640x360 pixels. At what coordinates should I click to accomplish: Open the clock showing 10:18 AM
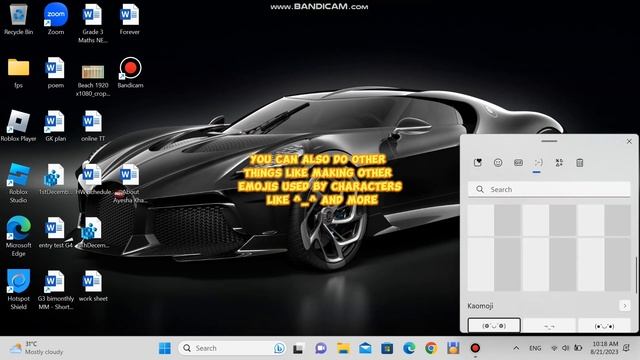(604, 348)
